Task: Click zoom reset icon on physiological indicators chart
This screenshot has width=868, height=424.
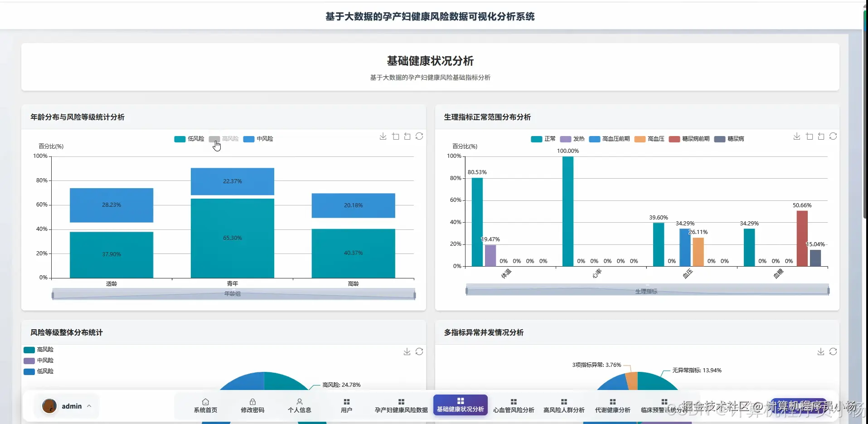Action: click(x=821, y=136)
